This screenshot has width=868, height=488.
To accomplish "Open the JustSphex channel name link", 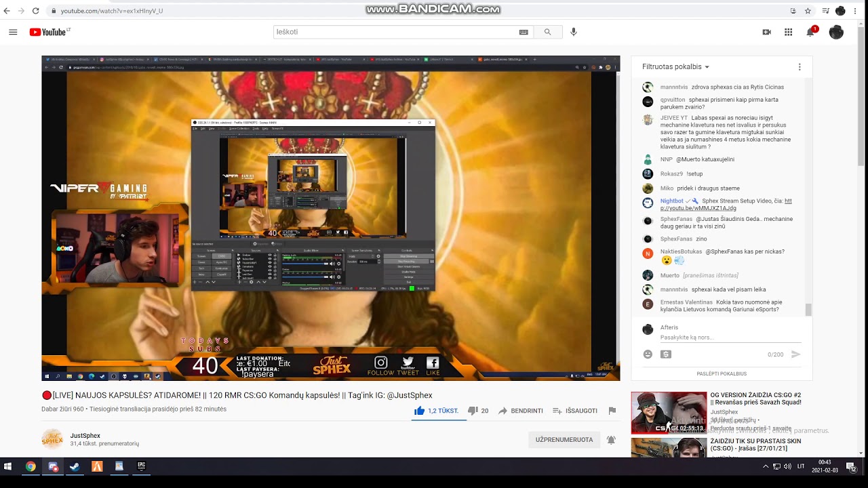I will [85, 436].
